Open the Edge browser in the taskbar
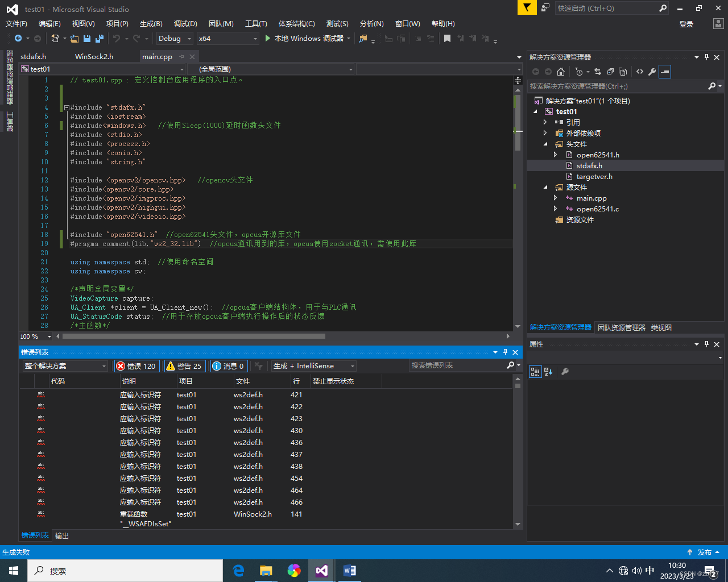Screen dimensions: 728x582 pos(239,571)
